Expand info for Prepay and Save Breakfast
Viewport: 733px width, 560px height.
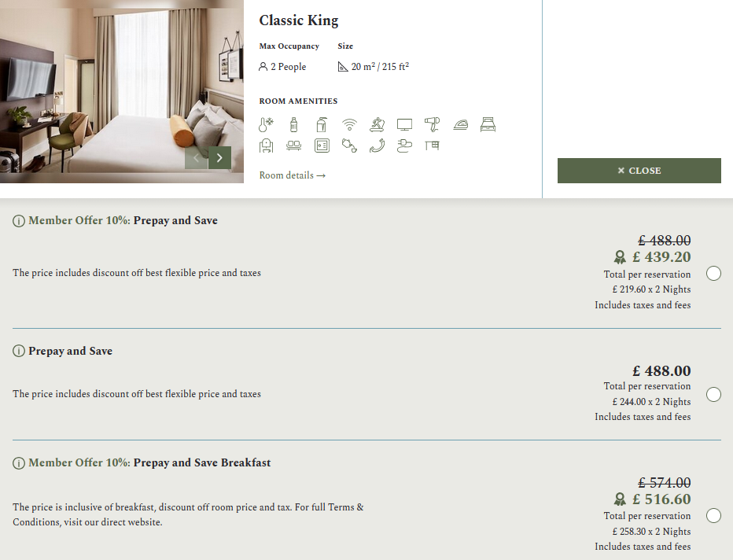pos(18,463)
